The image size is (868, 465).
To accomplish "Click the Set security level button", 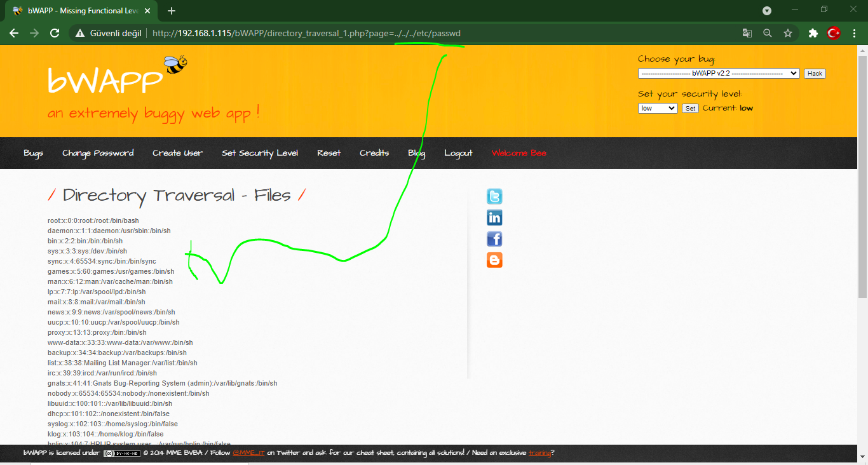I will click(x=690, y=109).
